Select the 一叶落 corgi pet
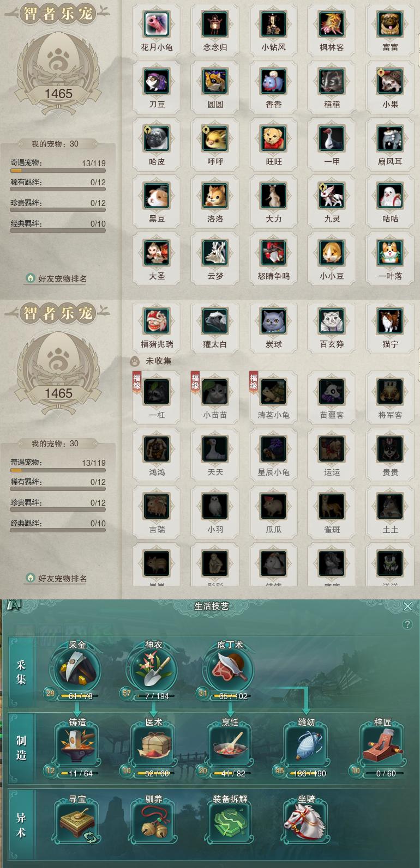 point(390,253)
